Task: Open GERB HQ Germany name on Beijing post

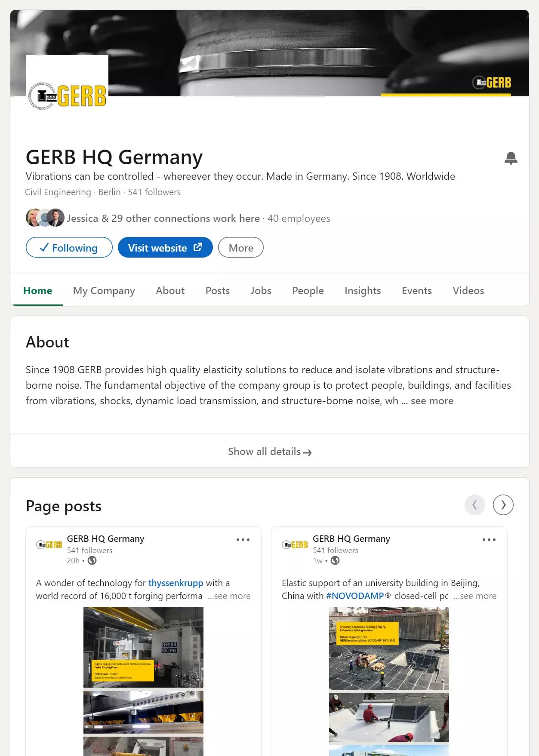Action: [351, 539]
